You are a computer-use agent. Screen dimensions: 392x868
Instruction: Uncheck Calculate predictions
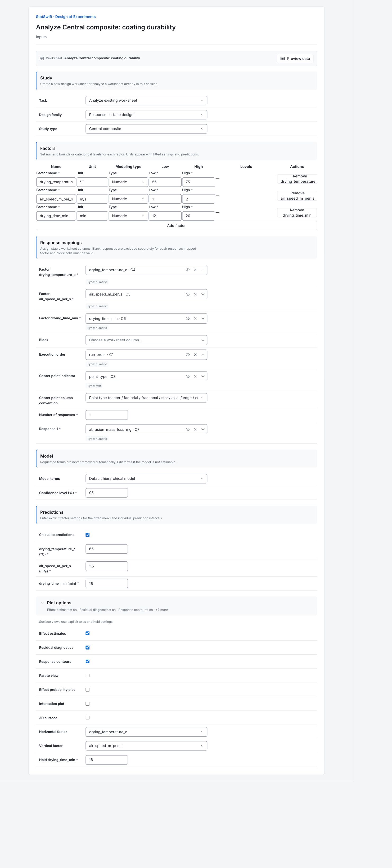(88, 535)
